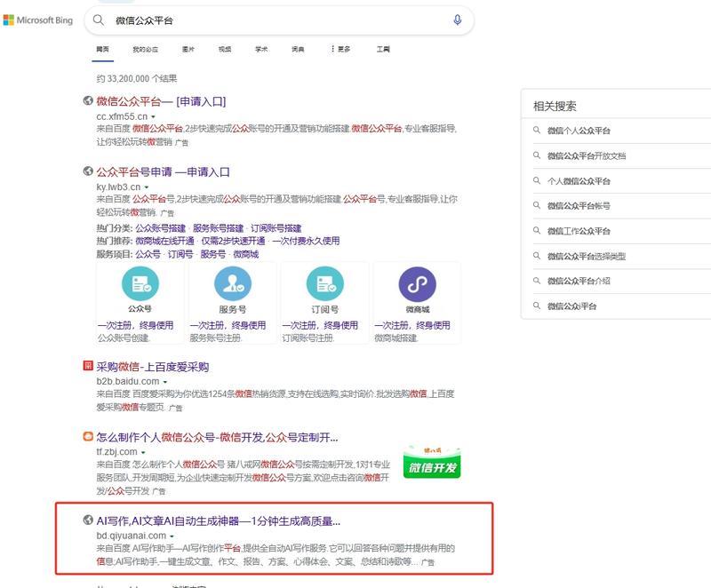The width and height of the screenshot is (711, 588).
Task: Activate voice search microphone icon
Action: [x=458, y=20]
